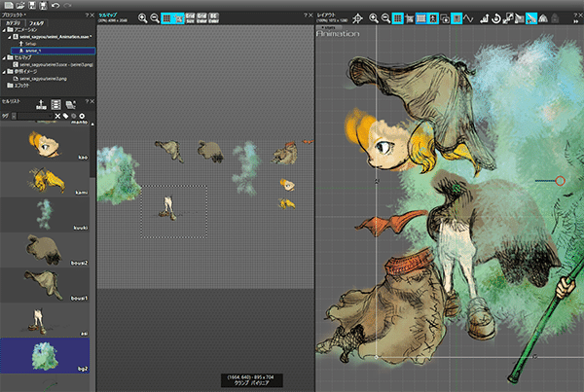
Task: Click the zoom in magnifier in layout toolbar
Action: [x=374, y=18]
